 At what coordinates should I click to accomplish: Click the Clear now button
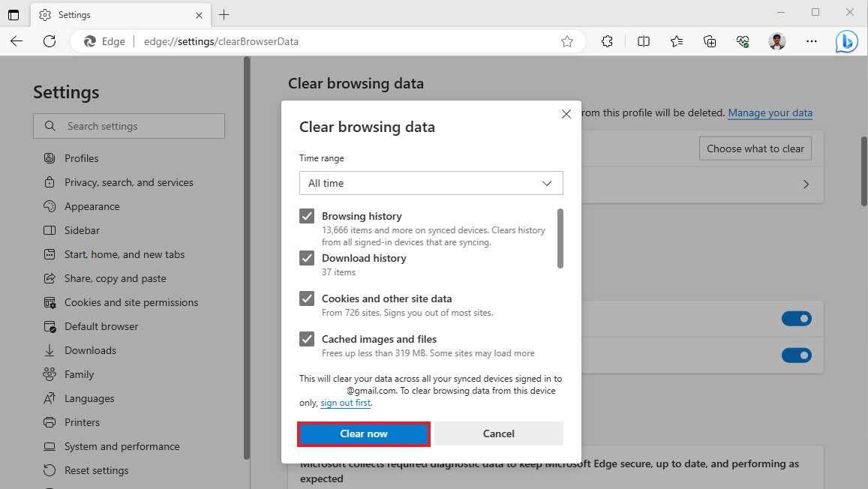pos(364,433)
